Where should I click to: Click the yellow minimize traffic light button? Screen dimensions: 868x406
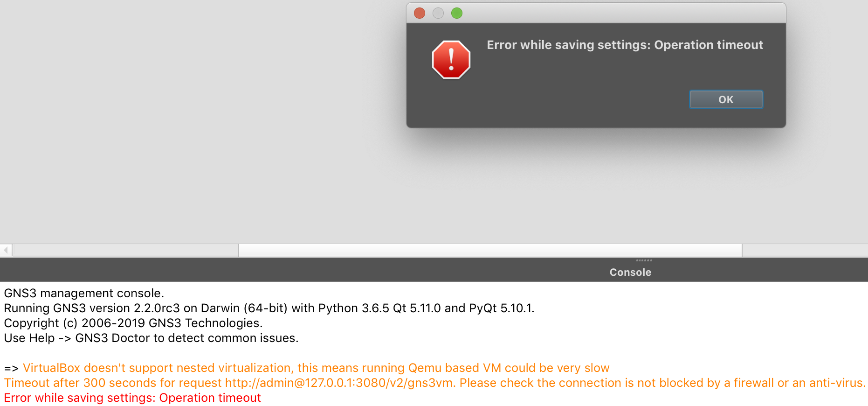pyautogui.click(x=438, y=13)
